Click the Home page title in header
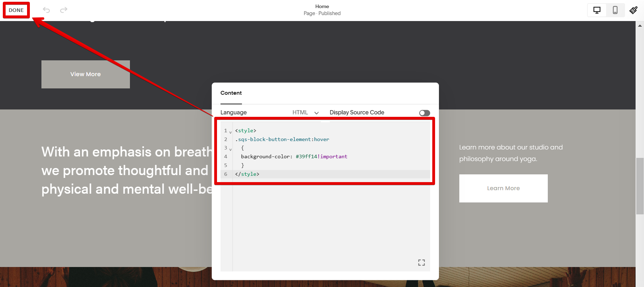The height and width of the screenshot is (287, 644). 322,6
